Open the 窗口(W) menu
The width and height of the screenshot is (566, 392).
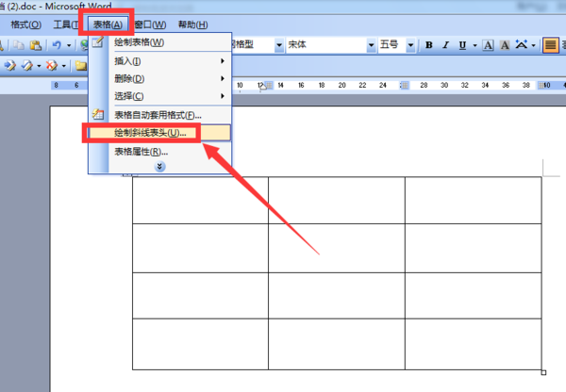[150, 24]
